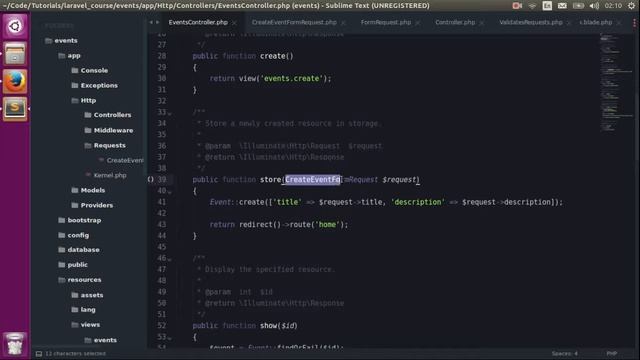
Task: Click the app folder icon
Action: [x=62, y=56]
